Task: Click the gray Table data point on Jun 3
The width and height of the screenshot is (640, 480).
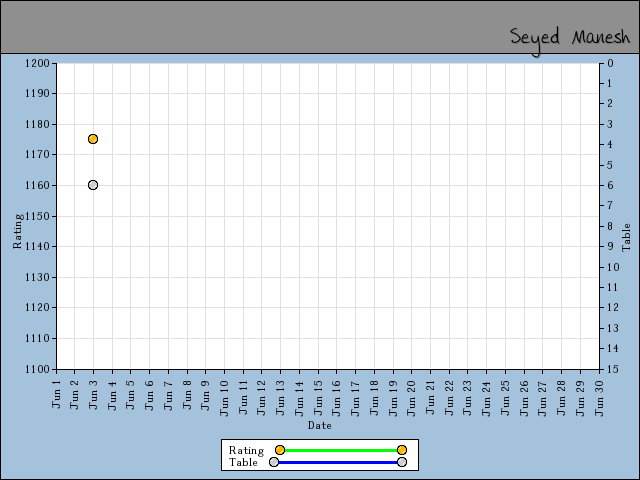Action: click(x=93, y=185)
